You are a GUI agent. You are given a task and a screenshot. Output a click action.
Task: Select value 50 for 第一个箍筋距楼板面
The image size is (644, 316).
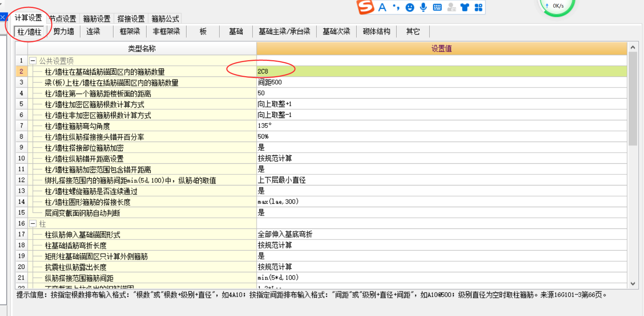[442, 93]
